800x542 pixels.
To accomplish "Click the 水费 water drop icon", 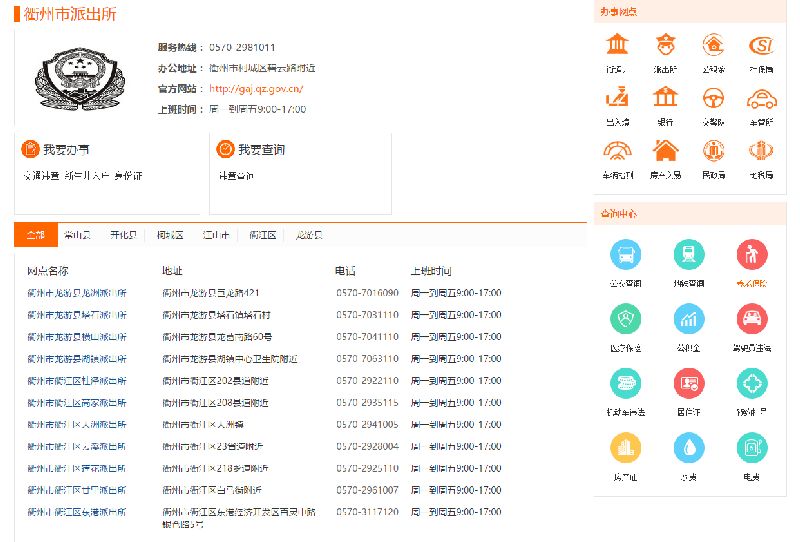I will coord(689,447).
